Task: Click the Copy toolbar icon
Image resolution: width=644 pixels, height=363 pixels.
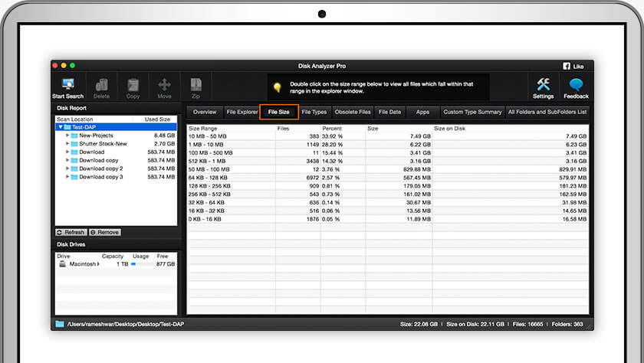Action: click(x=133, y=85)
